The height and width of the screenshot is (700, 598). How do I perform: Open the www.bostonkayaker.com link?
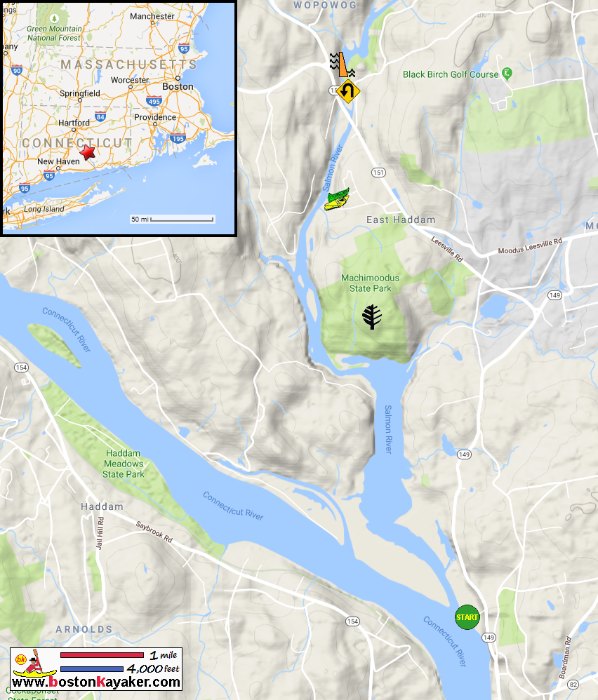click(96, 682)
